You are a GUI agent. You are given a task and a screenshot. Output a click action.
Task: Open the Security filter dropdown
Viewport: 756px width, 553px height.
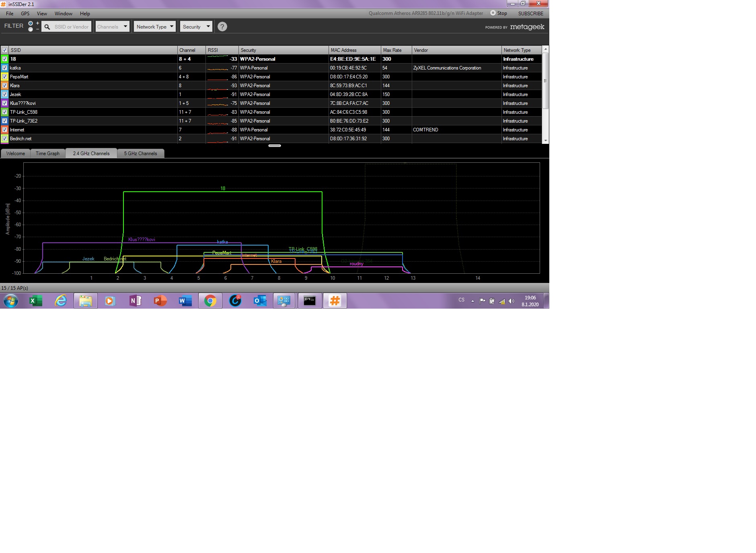click(196, 27)
